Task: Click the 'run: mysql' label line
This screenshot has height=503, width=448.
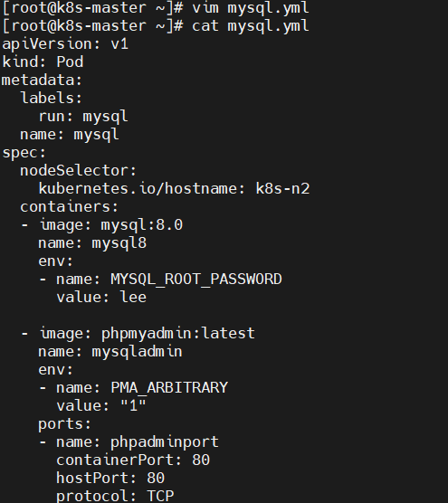Action: point(83,117)
